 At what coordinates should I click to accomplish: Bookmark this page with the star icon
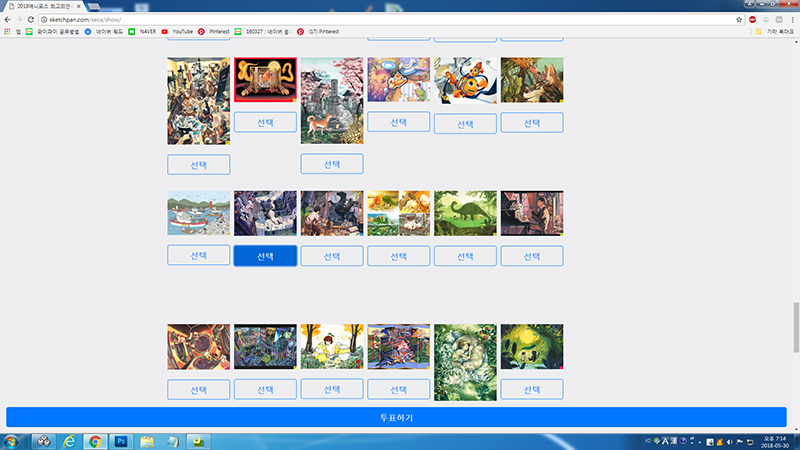tap(739, 19)
